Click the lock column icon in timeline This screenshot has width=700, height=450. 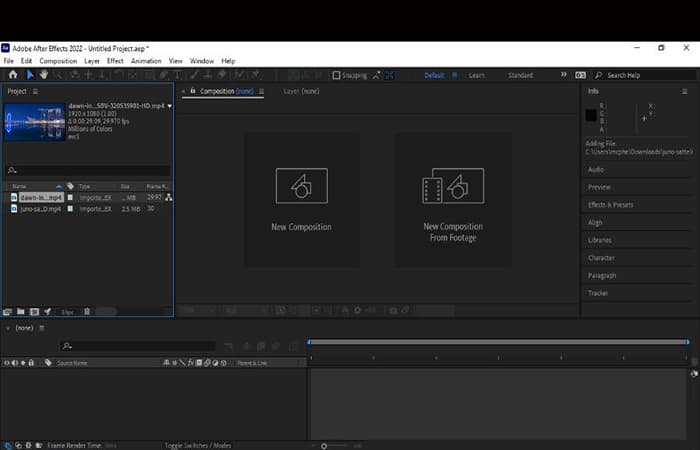pyautogui.click(x=31, y=362)
